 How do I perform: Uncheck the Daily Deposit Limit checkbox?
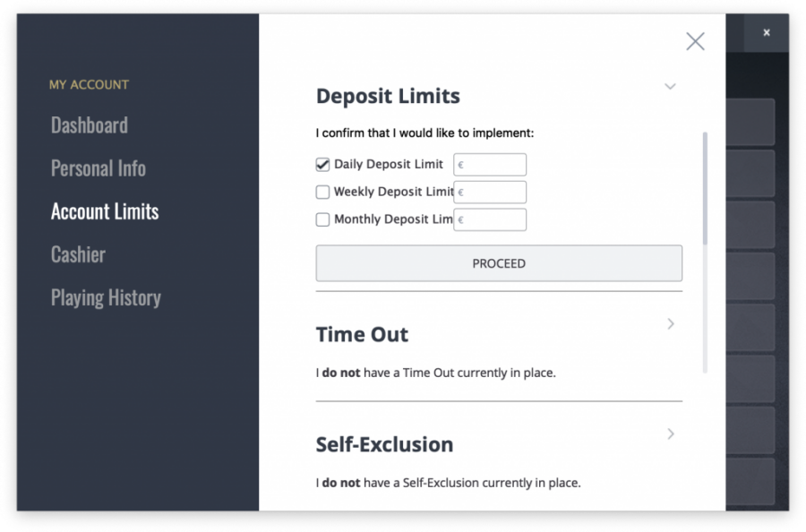pyautogui.click(x=322, y=165)
